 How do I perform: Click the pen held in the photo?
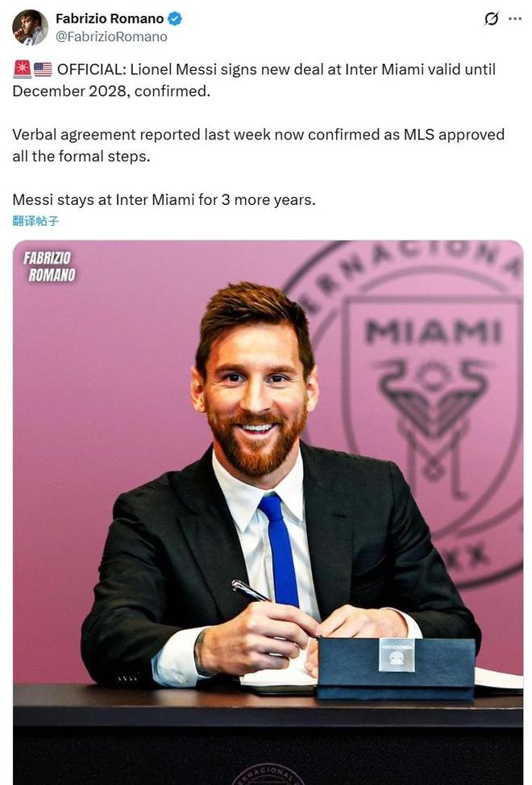click(x=251, y=591)
